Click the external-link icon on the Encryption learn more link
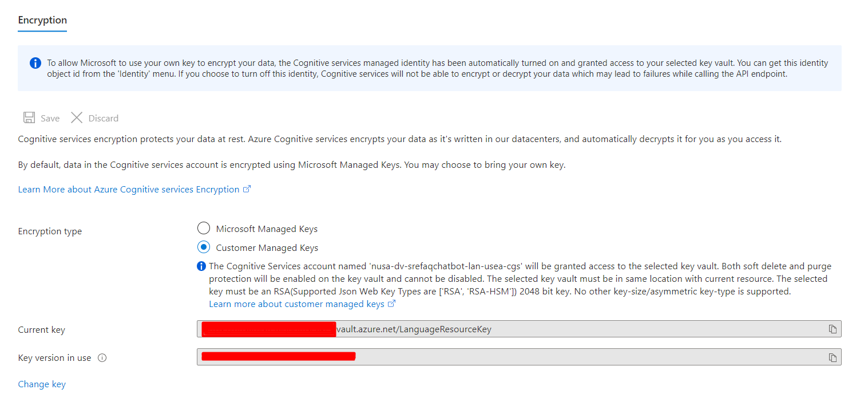 [247, 188]
